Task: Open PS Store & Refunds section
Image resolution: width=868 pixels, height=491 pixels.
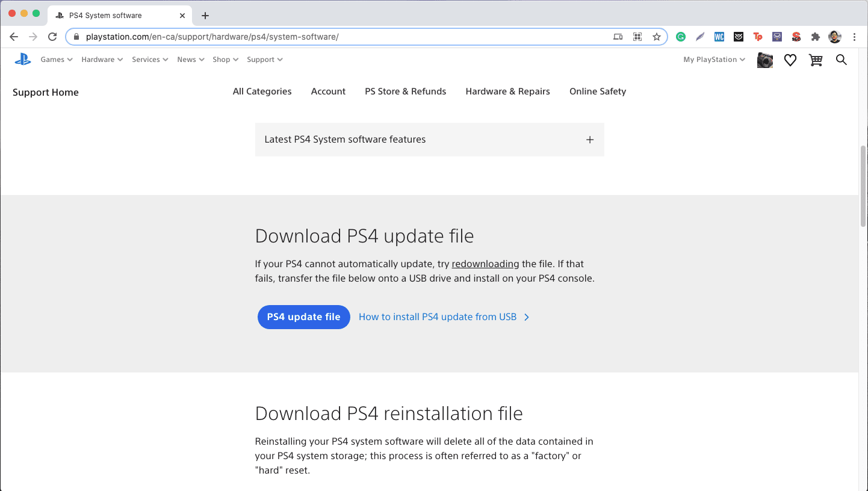Action: [406, 91]
